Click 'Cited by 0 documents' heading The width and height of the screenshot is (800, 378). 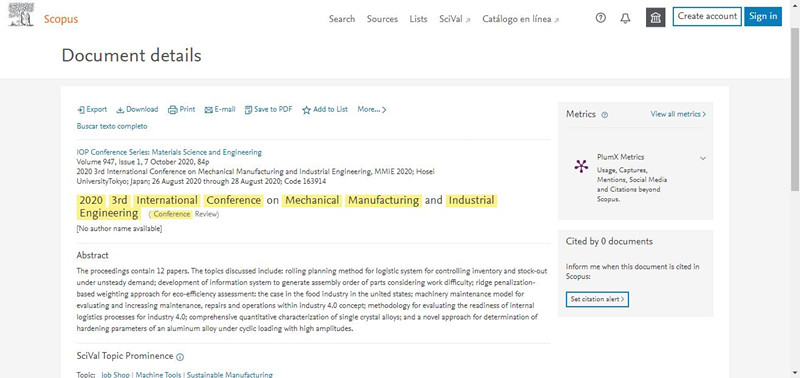coord(609,241)
